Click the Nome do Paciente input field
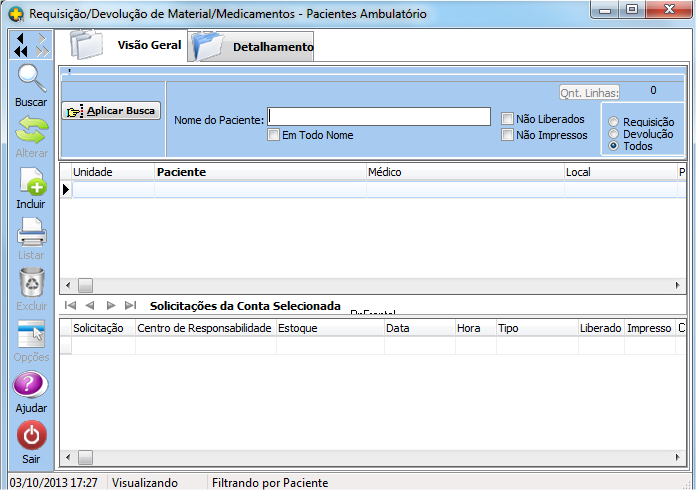Screen dimensions: 696x490 tap(379, 116)
